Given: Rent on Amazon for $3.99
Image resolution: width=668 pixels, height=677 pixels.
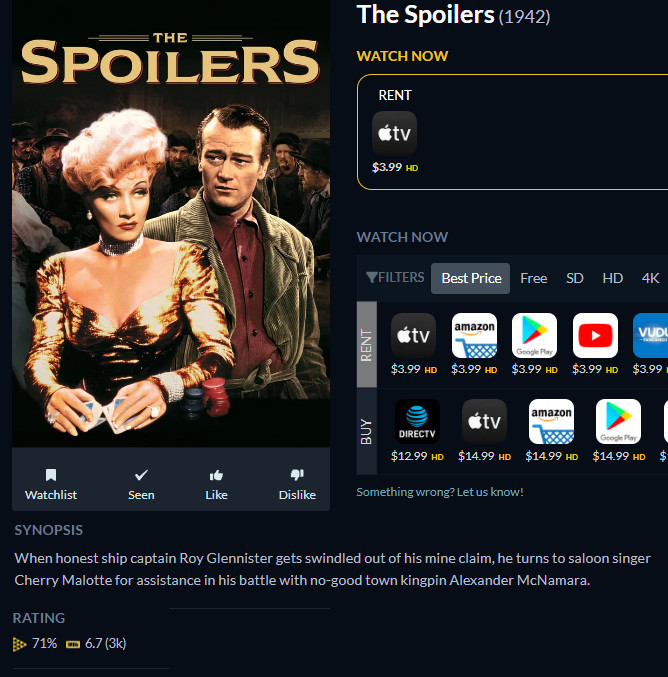Looking at the screenshot, I should pos(474,335).
